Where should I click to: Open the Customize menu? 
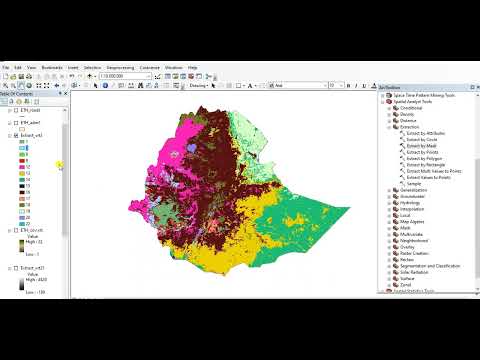[150, 67]
